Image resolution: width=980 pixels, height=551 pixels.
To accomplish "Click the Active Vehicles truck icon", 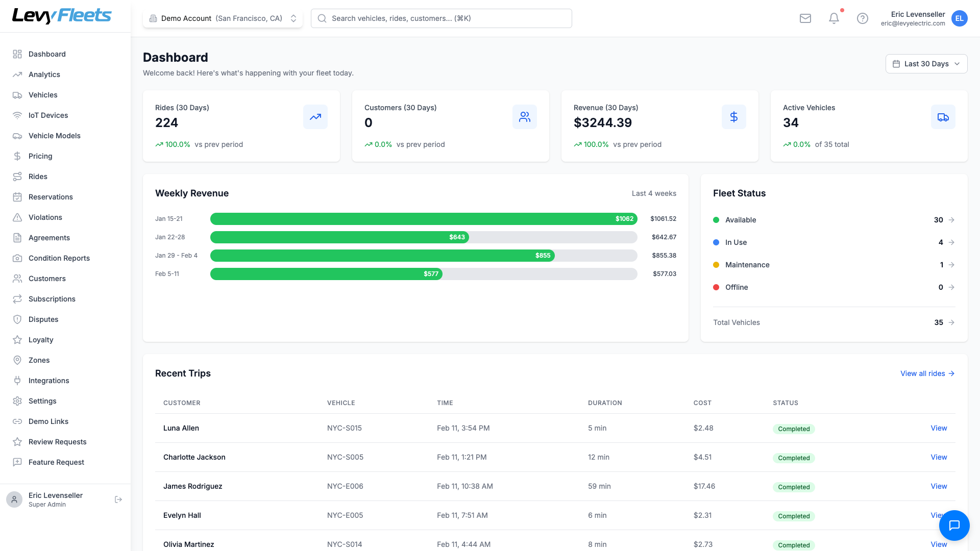I will point(943,117).
